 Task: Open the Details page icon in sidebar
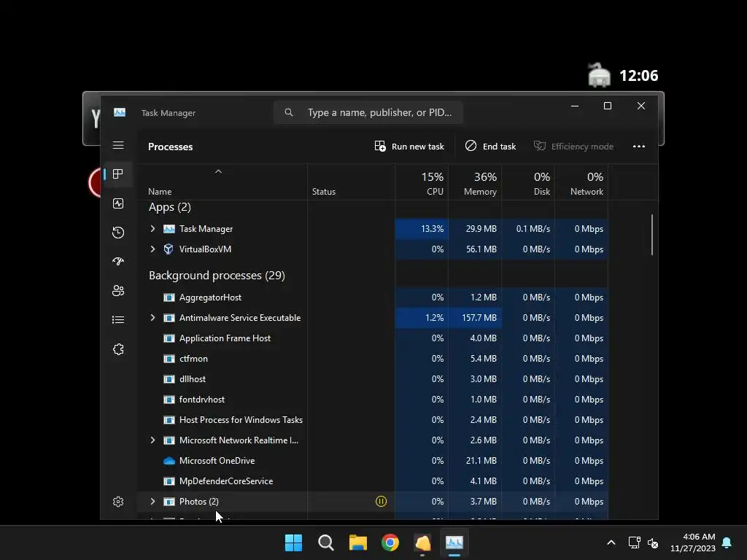pos(118,320)
